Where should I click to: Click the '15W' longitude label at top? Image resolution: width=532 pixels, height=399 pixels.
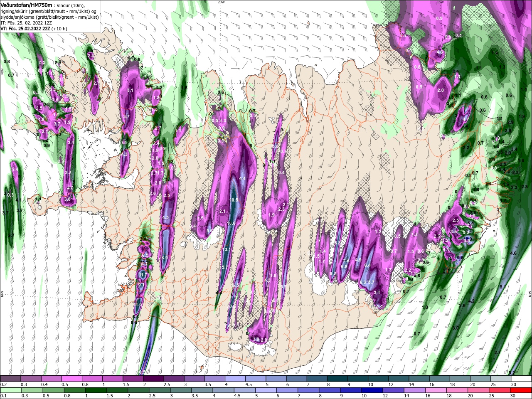[440, 2]
